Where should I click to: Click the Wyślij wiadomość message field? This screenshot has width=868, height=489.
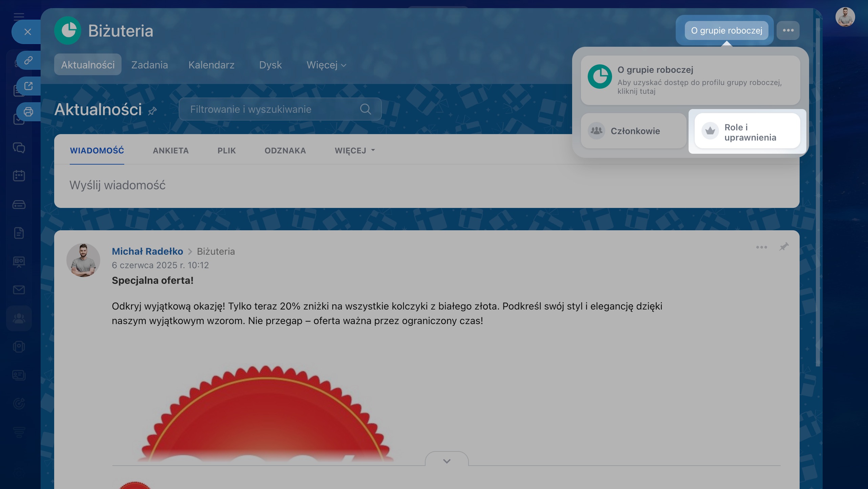(x=117, y=185)
